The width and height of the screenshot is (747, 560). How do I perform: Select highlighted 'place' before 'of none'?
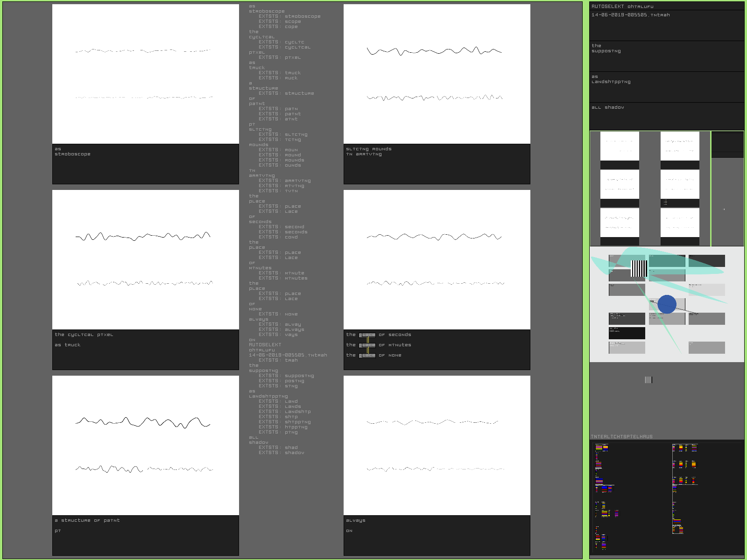pos(367,356)
